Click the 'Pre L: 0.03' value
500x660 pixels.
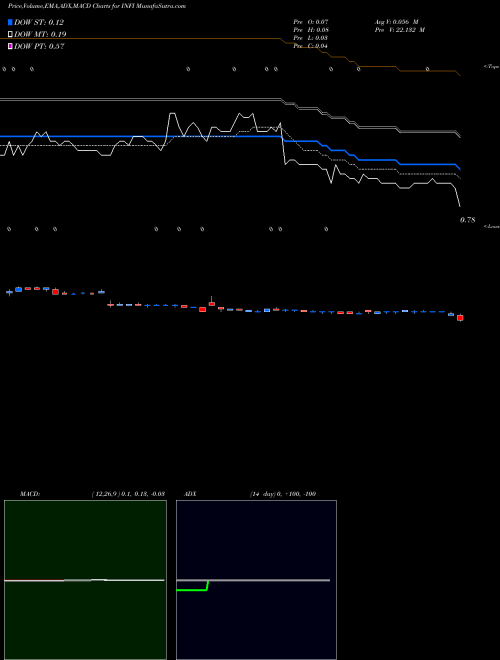pos(311,38)
